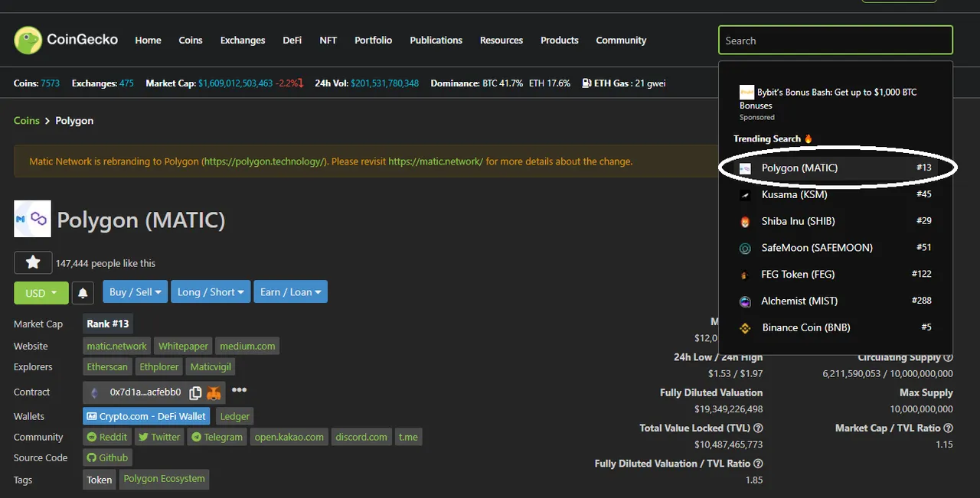The image size is (980, 498).
Task: Click the SafeMoon icon in trending
Action: [745, 248]
